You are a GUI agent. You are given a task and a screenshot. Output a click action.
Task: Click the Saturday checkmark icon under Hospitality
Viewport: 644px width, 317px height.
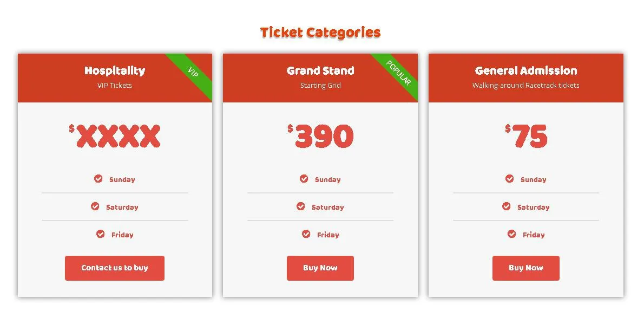[x=95, y=206]
